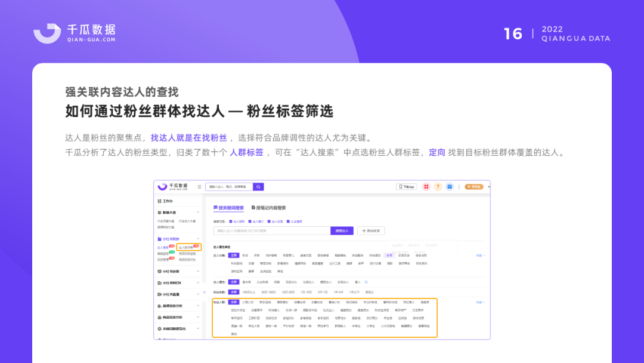This screenshot has height=363, width=644.
Task: Expand the 小红书直播 sidebar section
Action: [x=198, y=294]
